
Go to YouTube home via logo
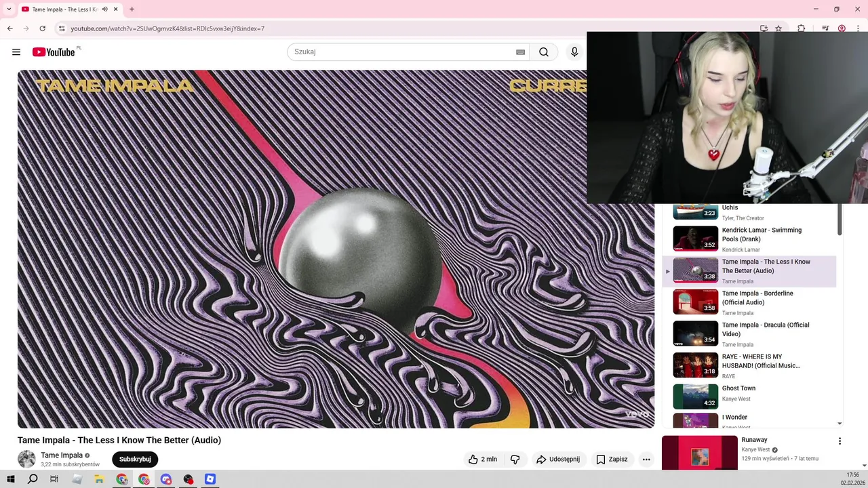tap(54, 52)
